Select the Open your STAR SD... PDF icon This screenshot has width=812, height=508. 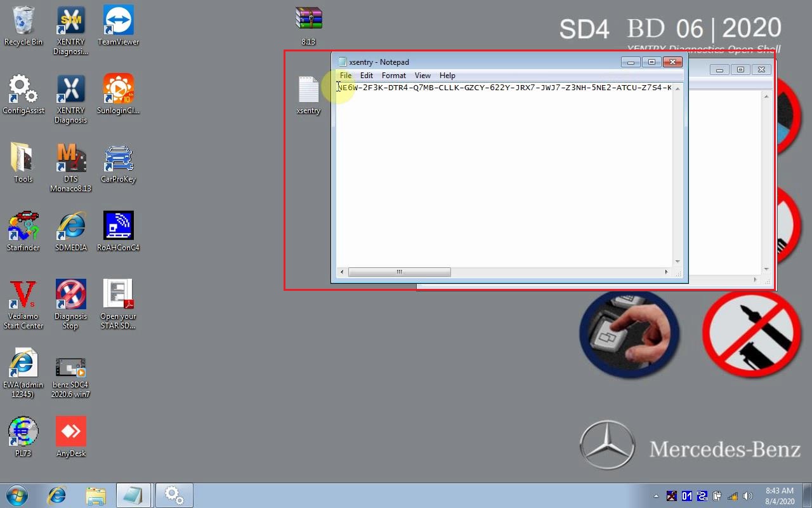(118, 305)
